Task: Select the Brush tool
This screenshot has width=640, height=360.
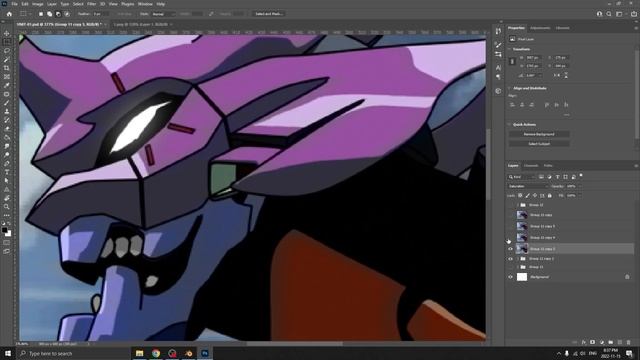Action: point(7,102)
